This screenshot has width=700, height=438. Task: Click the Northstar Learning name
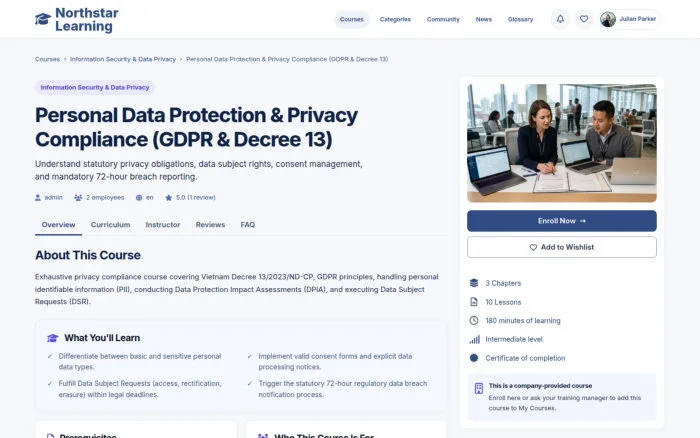pyautogui.click(x=87, y=20)
